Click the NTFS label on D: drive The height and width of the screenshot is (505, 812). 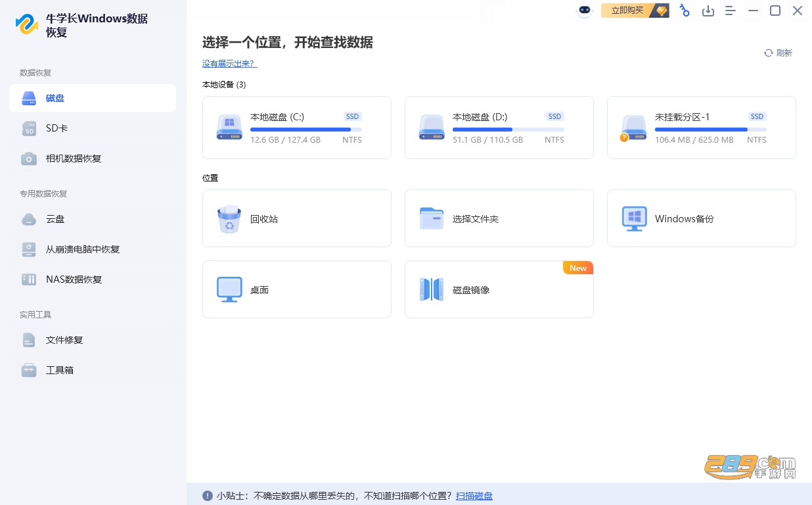tap(554, 140)
